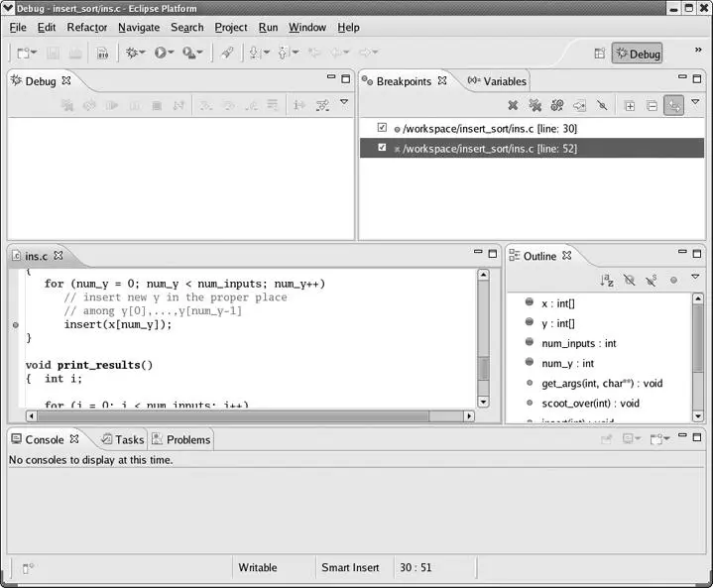Viewport: 713px width, 588px height.
Task: Click the Open Perspective icon beside Debug
Action: pyautogui.click(x=599, y=54)
